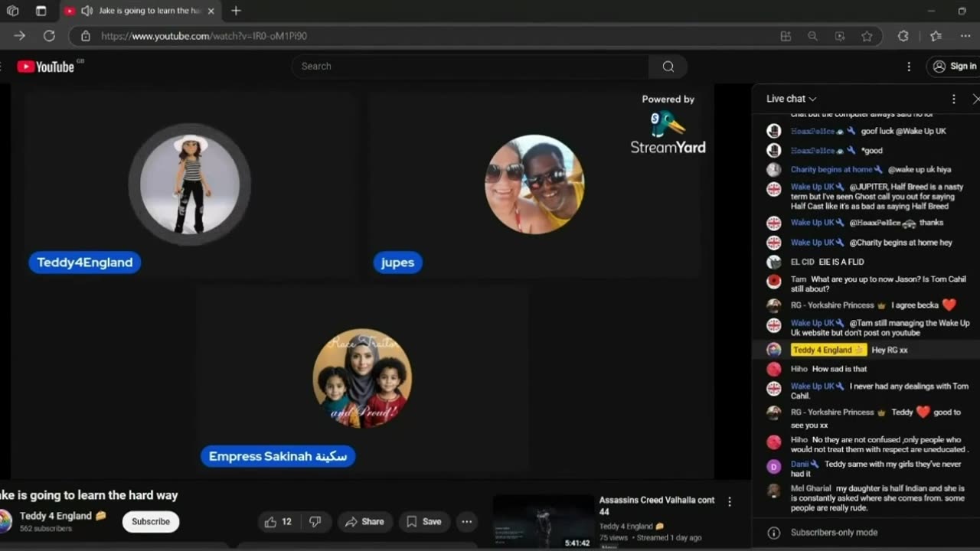Mute the tab using its speaker icon
The height and width of the screenshot is (551, 980).
click(87, 11)
